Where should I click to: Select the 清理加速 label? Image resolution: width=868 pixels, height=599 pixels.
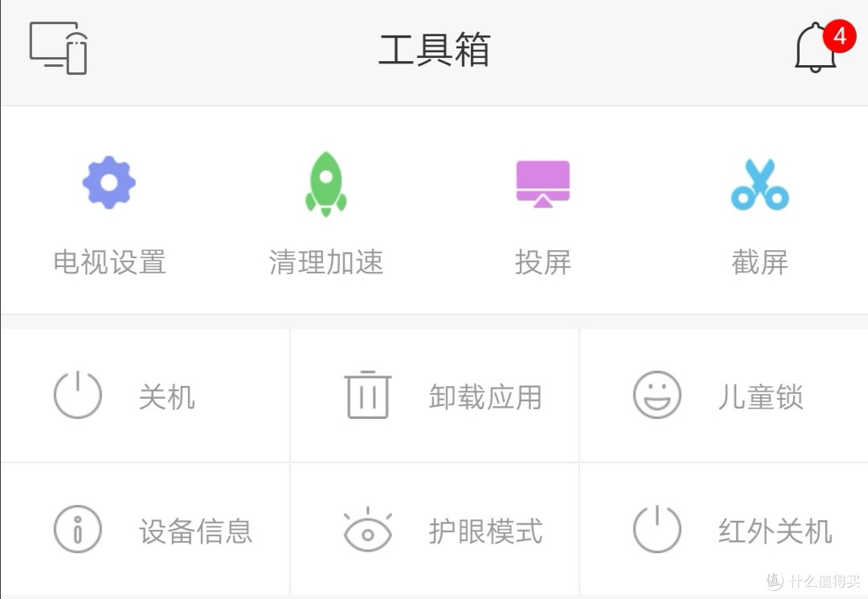click(x=325, y=262)
